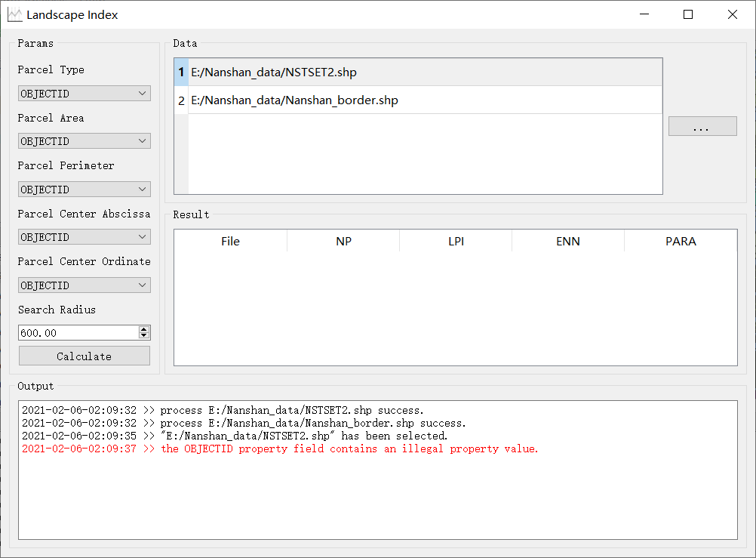The height and width of the screenshot is (558, 756).
Task: Click the File column header
Action: click(x=230, y=242)
